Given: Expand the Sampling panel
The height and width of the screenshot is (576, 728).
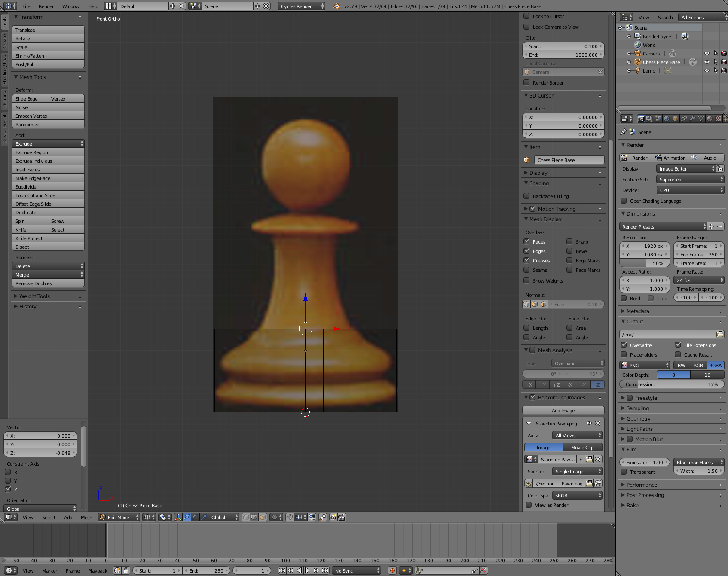Looking at the screenshot, I should coord(638,408).
